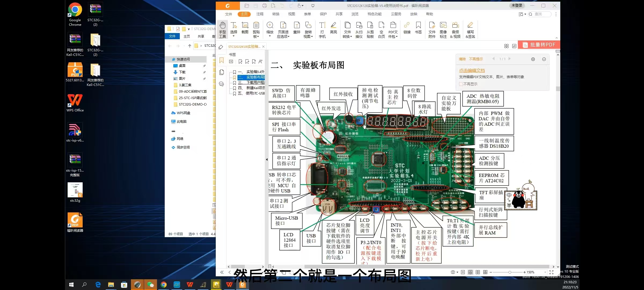Click the From Scanner (从扫描仪) icon

(x=359, y=30)
